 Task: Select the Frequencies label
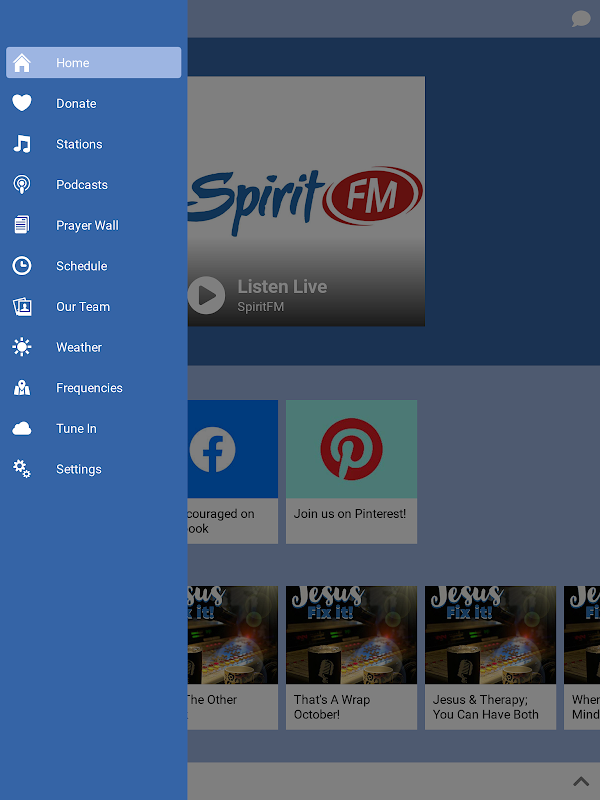point(89,388)
